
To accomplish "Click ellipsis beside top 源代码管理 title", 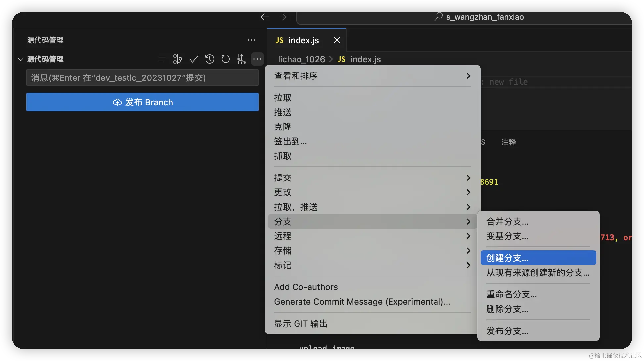I will (251, 40).
